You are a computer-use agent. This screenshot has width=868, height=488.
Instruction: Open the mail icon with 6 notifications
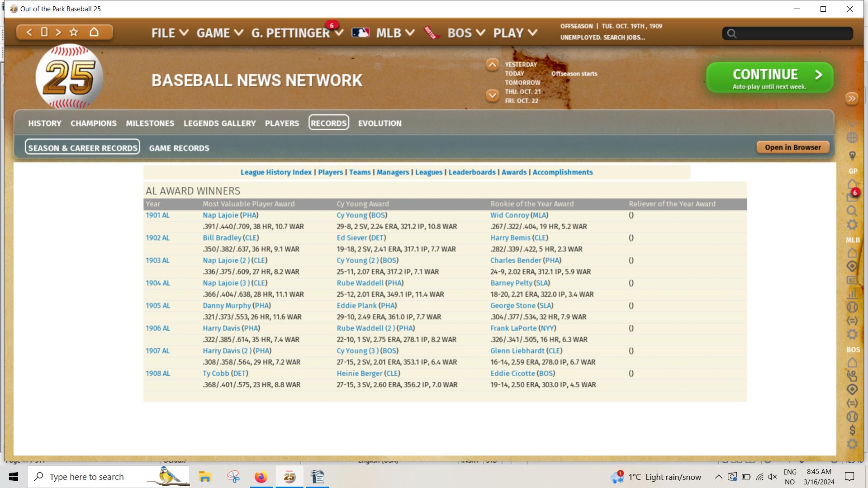point(851,197)
